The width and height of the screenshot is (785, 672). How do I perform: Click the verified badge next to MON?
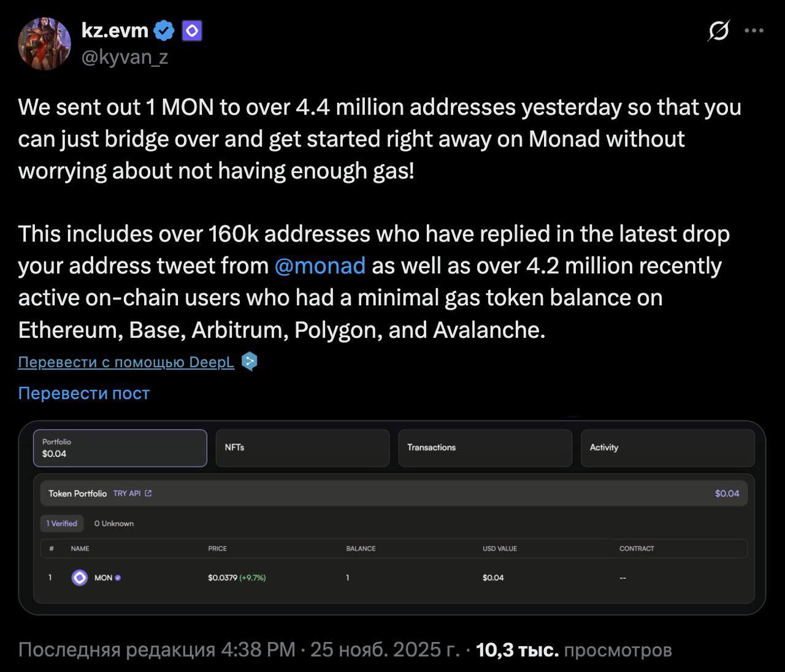coord(118,578)
